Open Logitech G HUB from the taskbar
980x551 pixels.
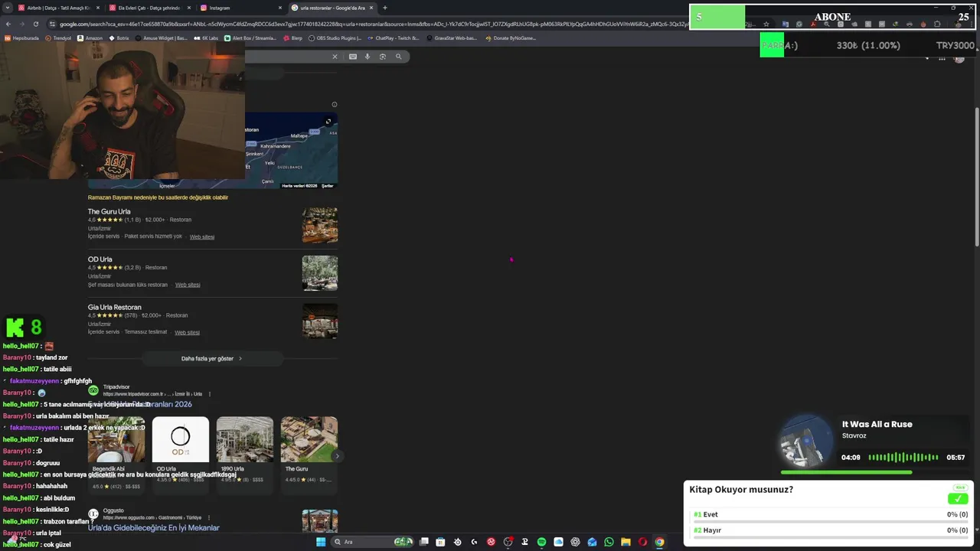474,542
